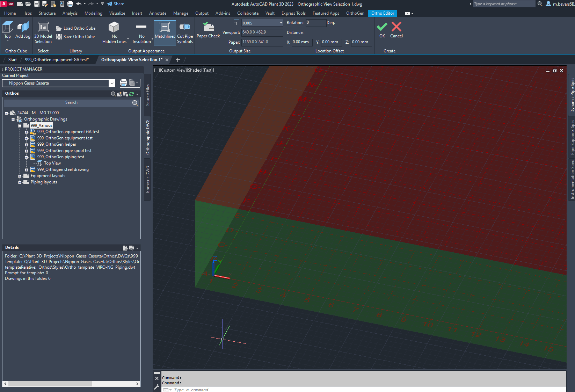
Task: Click the Orthos new drawing icon
Action: click(119, 94)
